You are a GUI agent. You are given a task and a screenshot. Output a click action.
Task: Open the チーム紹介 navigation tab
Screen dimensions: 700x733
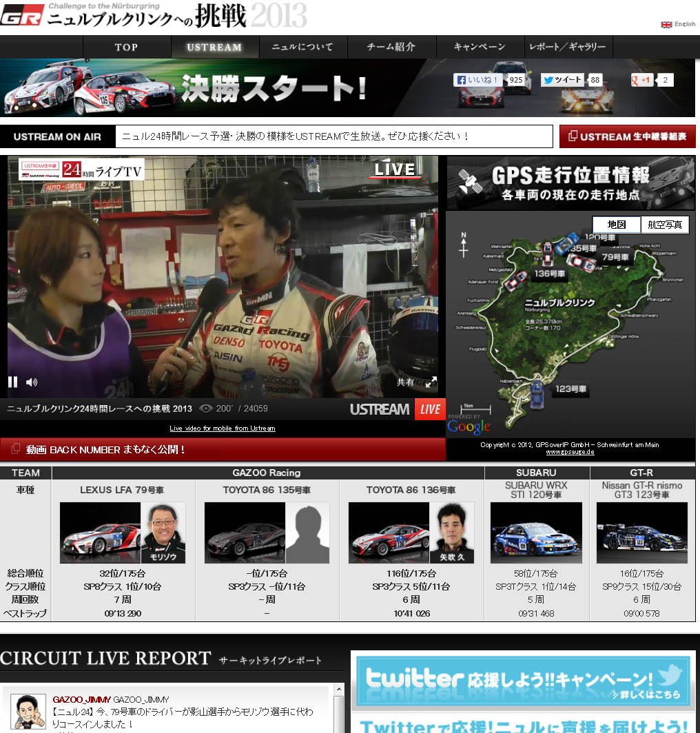tap(391, 48)
